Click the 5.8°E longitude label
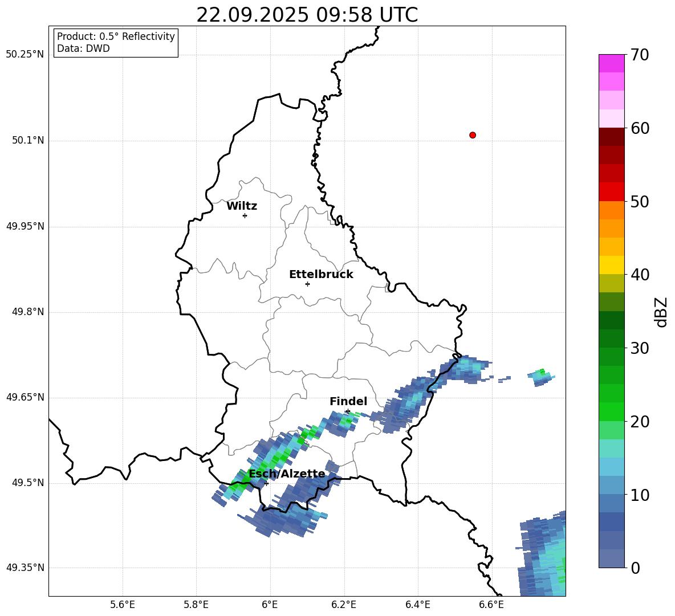The image size is (675, 616). 196,605
